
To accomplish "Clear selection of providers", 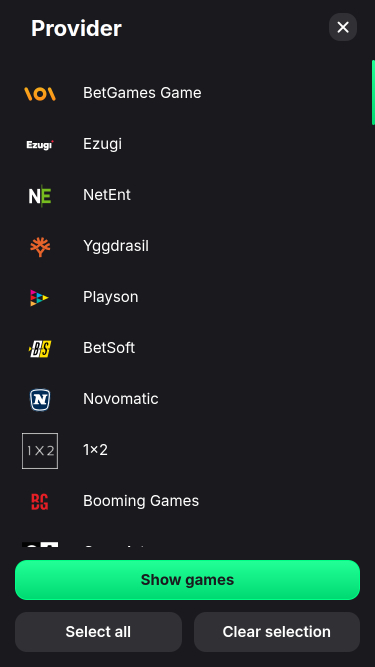I will [277, 632].
